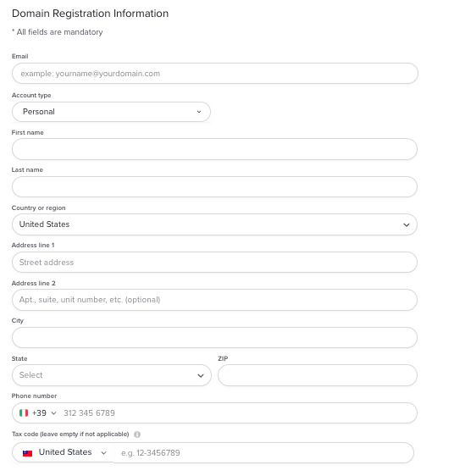Screen dimensions: 454x476
Task: Select the Address line 1 street address field
Action: click(214, 263)
